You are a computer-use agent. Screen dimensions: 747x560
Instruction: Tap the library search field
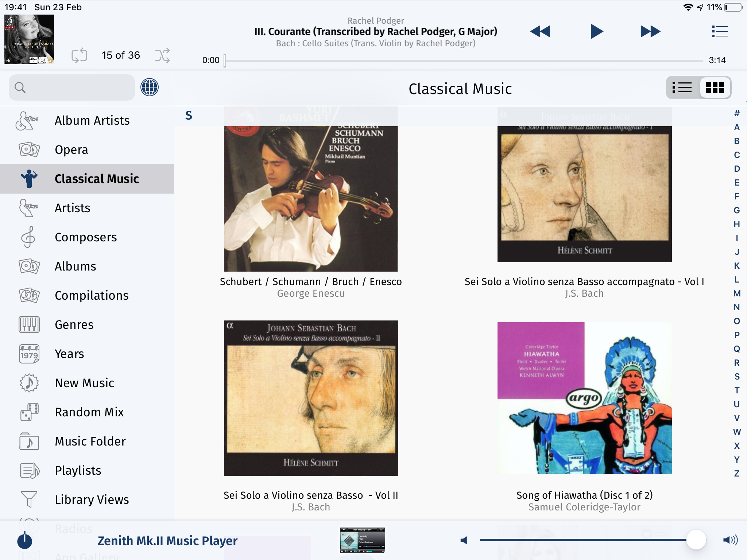pos(72,87)
